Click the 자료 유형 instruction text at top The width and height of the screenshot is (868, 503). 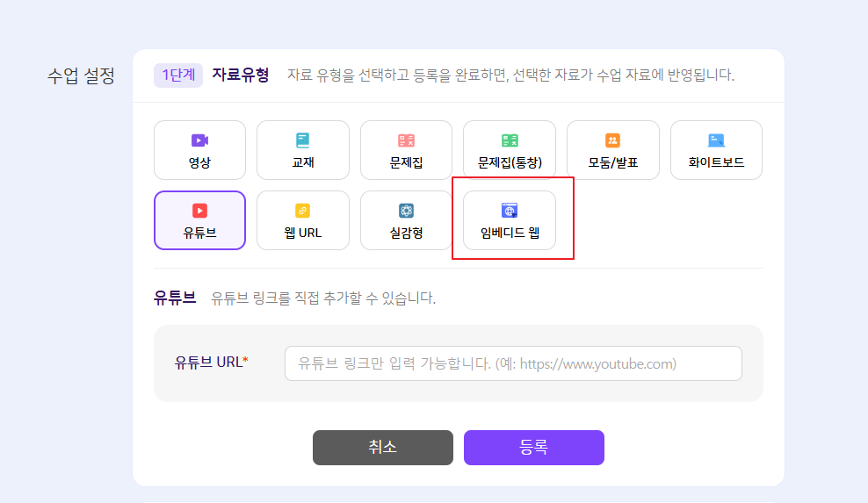click(510, 75)
